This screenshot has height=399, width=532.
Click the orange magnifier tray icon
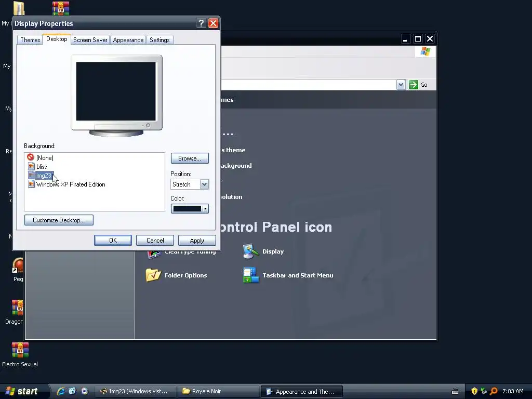click(x=494, y=391)
